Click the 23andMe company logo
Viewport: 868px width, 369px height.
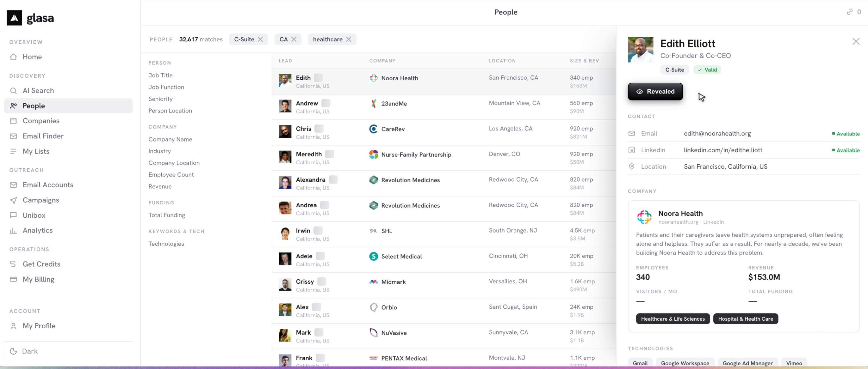click(373, 104)
